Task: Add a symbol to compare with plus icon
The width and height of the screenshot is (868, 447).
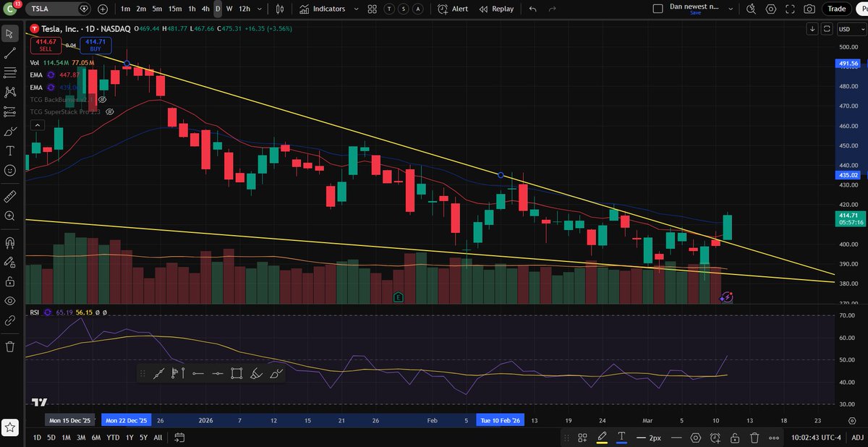Action: 103,9
